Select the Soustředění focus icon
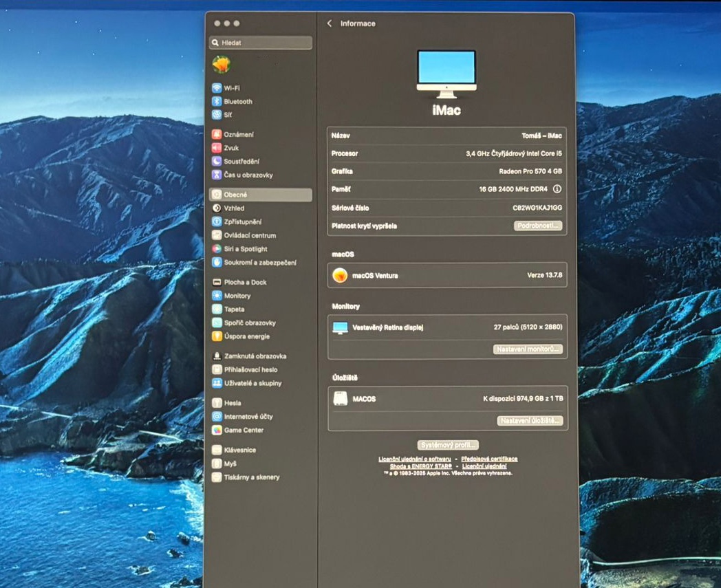The width and height of the screenshot is (721, 588). pos(217,162)
